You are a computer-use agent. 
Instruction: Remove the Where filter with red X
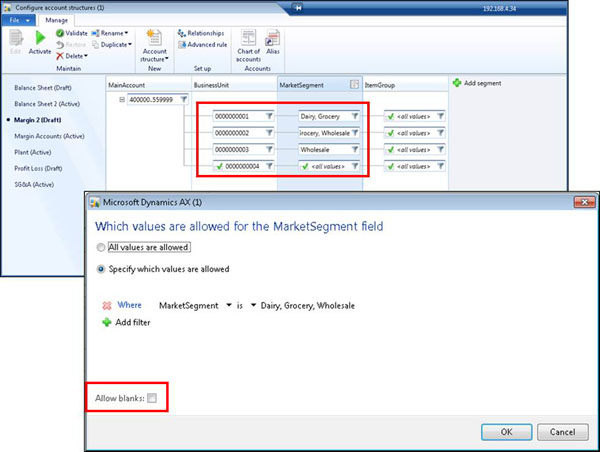tap(107, 304)
